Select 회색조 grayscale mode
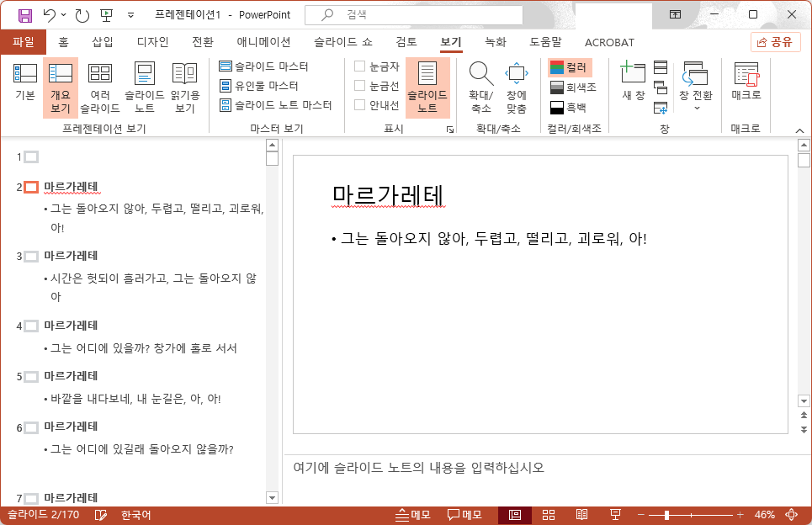Screen dimensions: 812x525 point(573,87)
